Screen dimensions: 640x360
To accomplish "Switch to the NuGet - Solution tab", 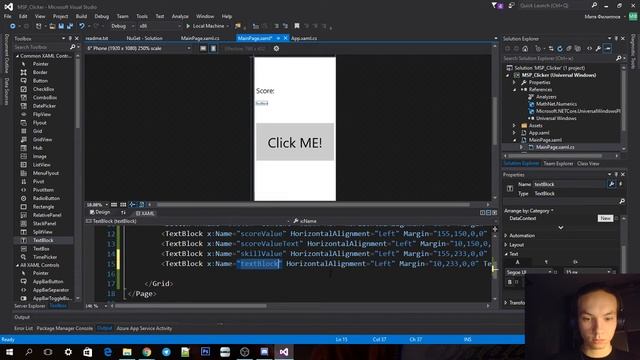I will (144, 38).
